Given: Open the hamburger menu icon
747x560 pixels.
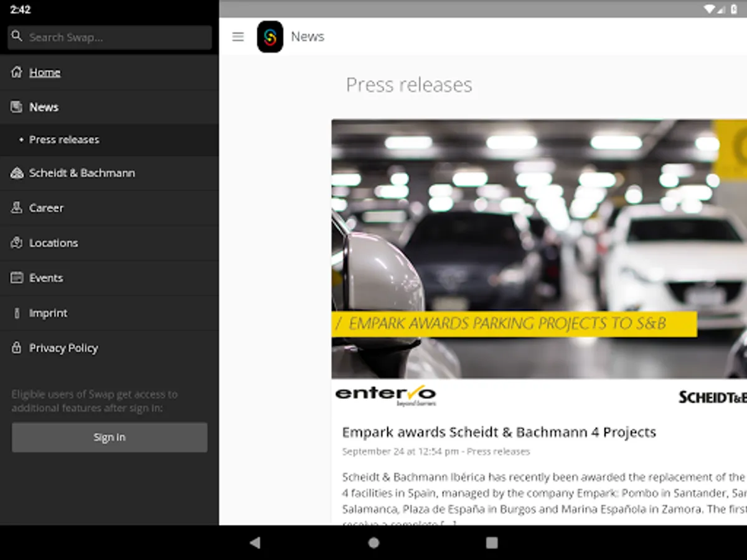Looking at the screenshot, I should (x=238, y=37).
